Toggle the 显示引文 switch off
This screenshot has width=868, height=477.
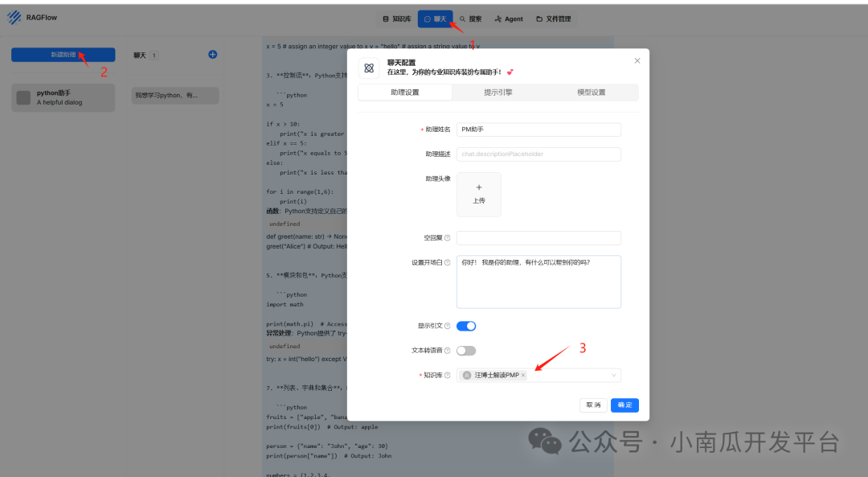466,326
